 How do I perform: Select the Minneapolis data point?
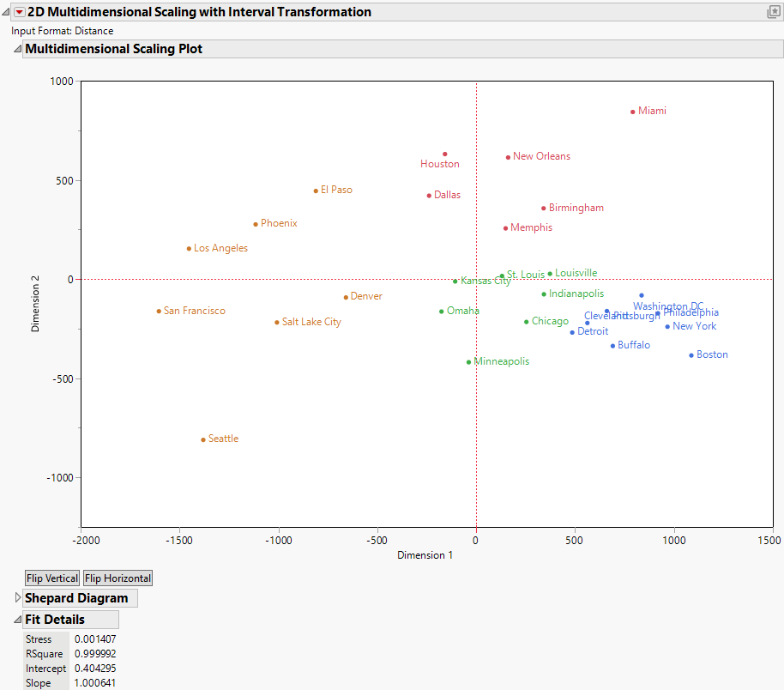[x=467, y=361]
